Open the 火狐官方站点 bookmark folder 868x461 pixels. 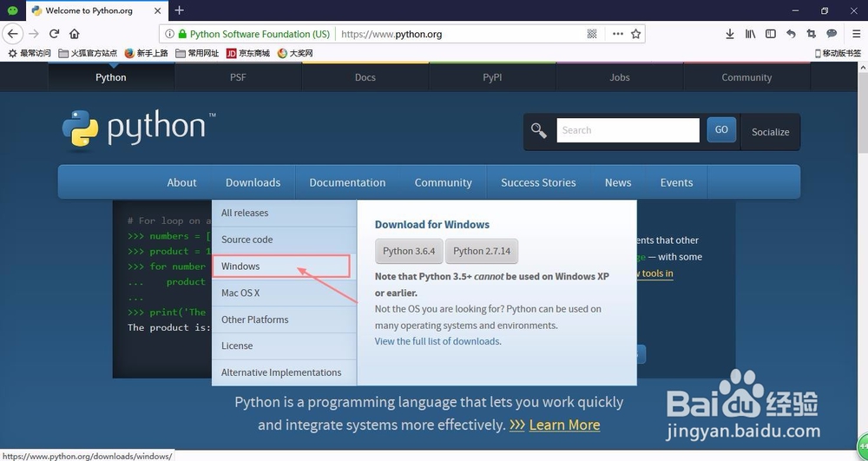point(88,53)
